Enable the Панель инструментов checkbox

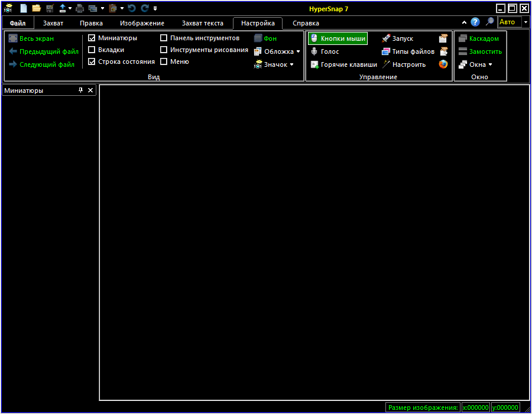(164, 38)
